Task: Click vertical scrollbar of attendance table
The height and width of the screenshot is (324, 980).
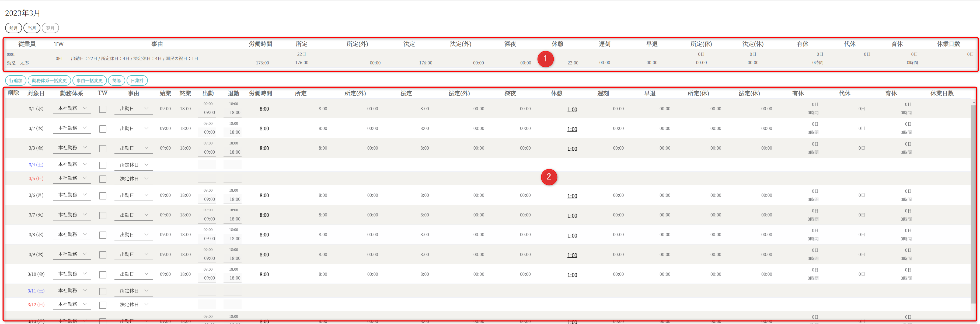Action: point(973,202)
